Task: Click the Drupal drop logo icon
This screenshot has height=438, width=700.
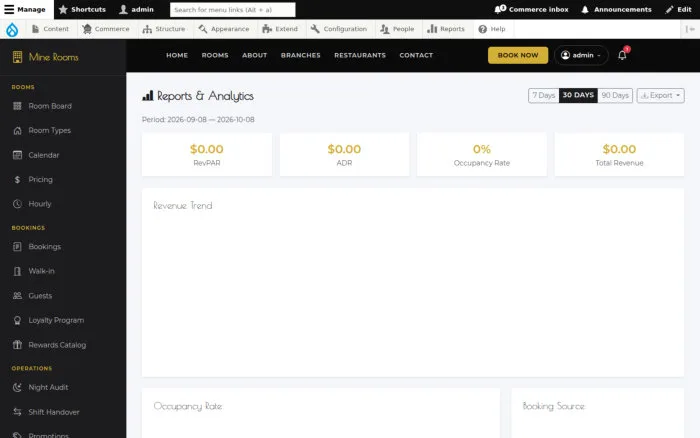Action: (x=12, y=29)
